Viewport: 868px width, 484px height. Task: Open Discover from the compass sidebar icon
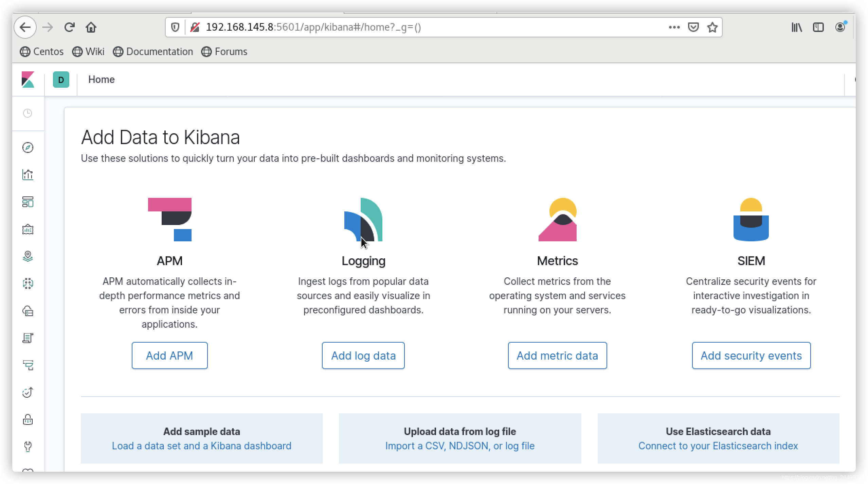coord(28,148)
